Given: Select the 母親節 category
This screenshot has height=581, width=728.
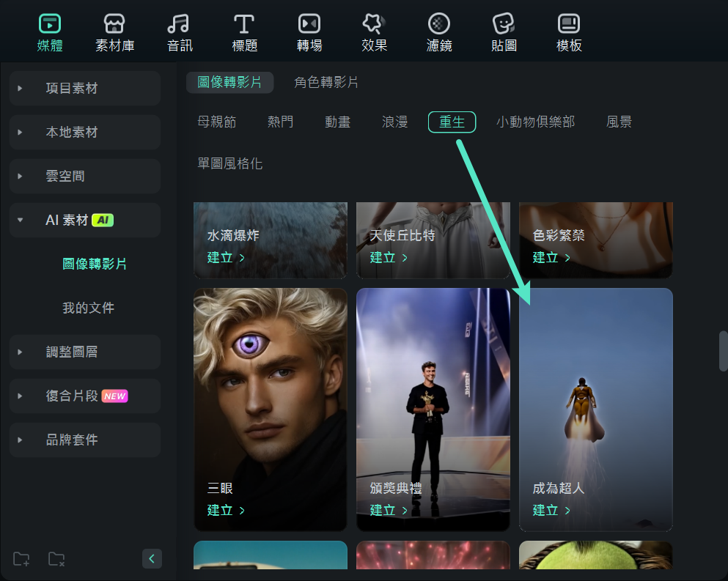Looking at the screenshot, I should point(217,122).
